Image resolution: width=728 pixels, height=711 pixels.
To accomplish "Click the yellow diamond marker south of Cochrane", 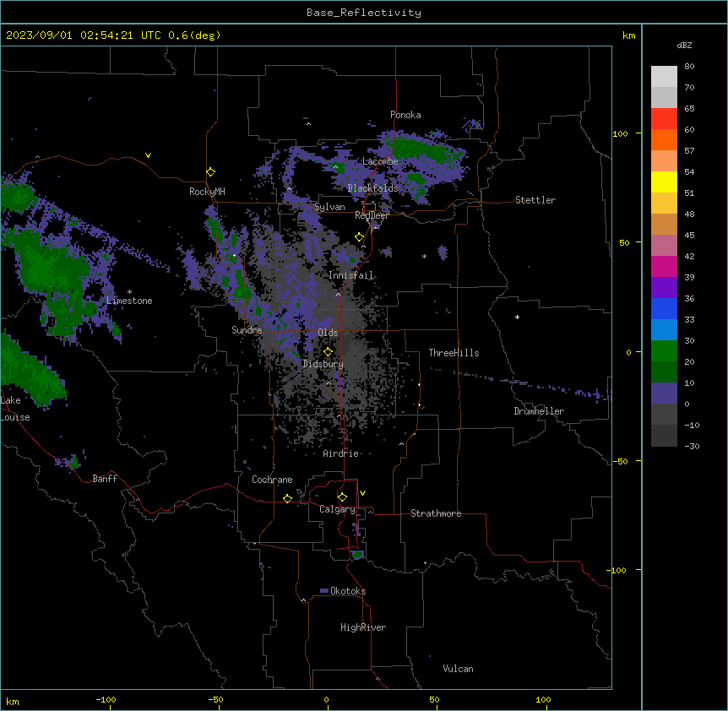I will (x=287, y=498).
